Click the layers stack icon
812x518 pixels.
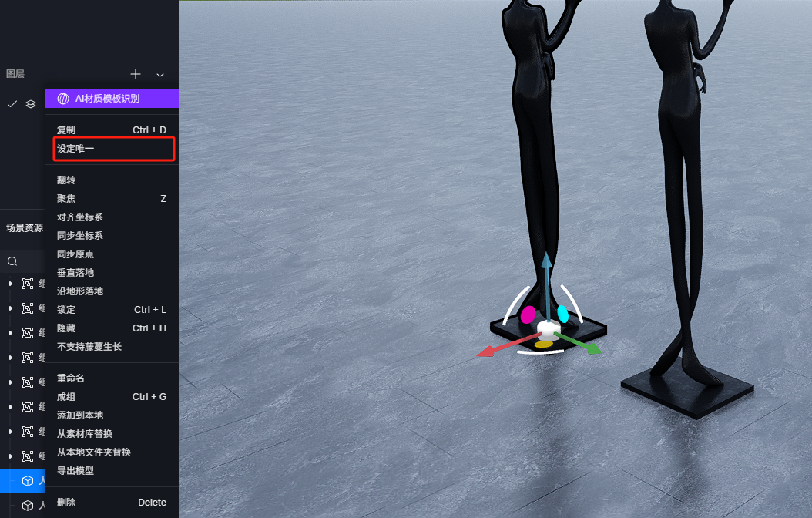click(x=31, y=104)
